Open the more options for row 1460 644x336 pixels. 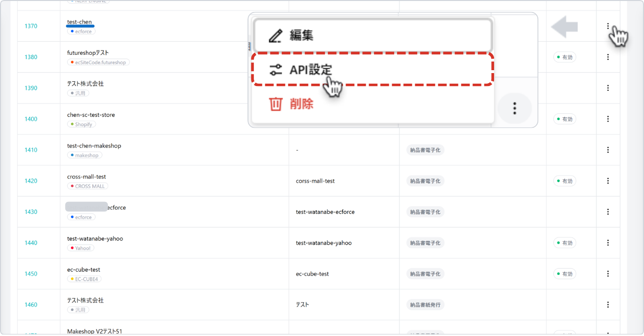[608, 305]
